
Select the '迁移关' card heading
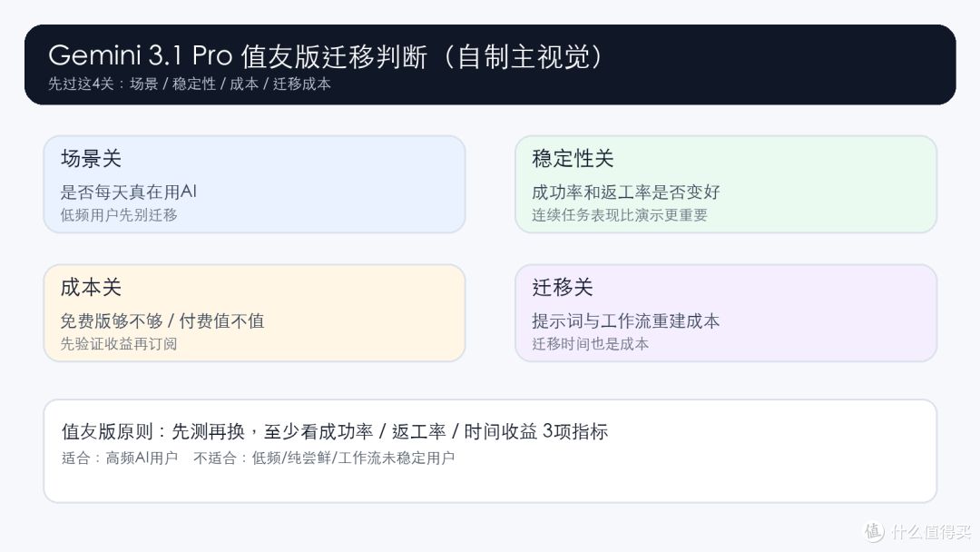(x=563, y=287)
